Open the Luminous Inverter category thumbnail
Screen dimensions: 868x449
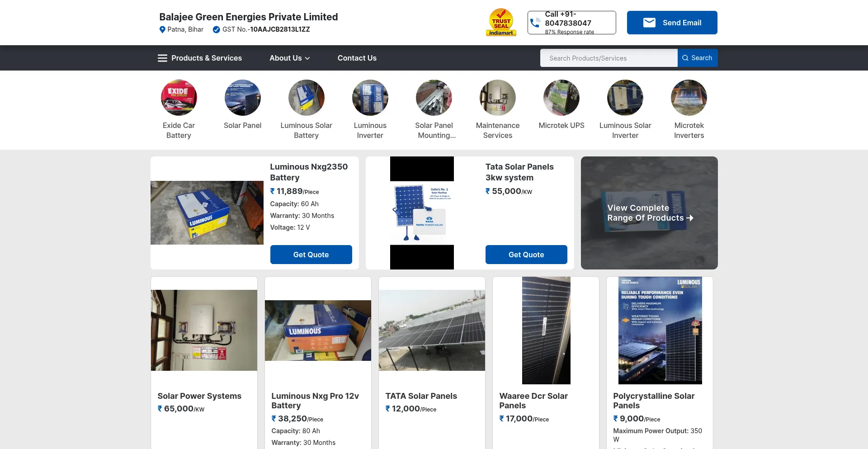click(x=370, y=98)
